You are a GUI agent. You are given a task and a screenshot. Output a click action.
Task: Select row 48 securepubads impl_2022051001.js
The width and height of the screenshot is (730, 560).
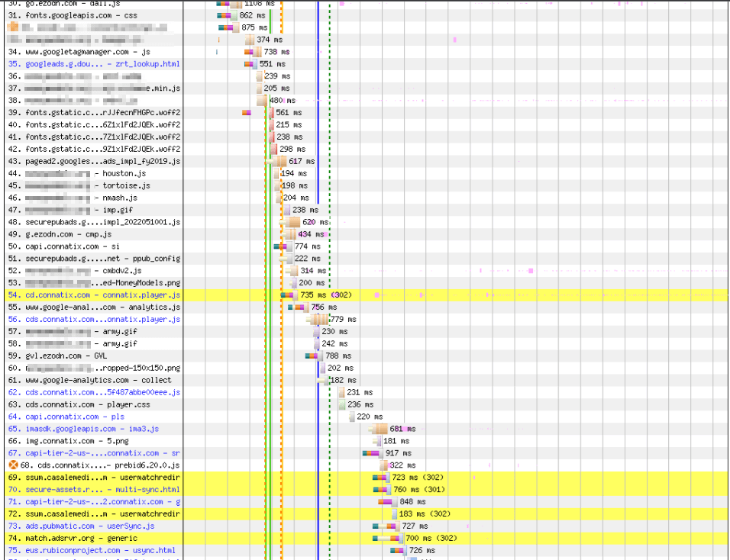pyautogui.click(x=94, y=222)
